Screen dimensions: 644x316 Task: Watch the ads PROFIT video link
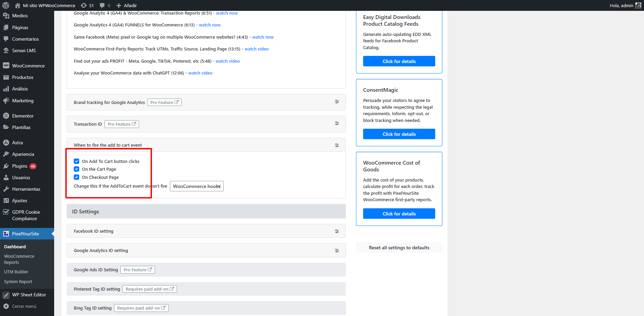pos(228,61)
